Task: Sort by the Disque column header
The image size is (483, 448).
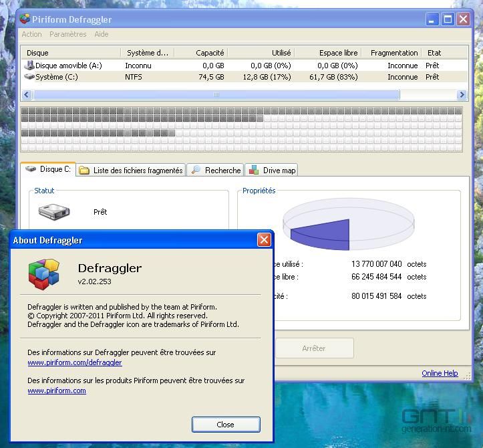Action: (71, 53)
